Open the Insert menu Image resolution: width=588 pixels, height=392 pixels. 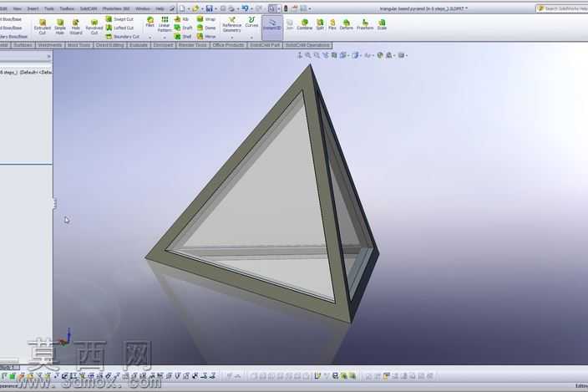click(x=33, y=8)
